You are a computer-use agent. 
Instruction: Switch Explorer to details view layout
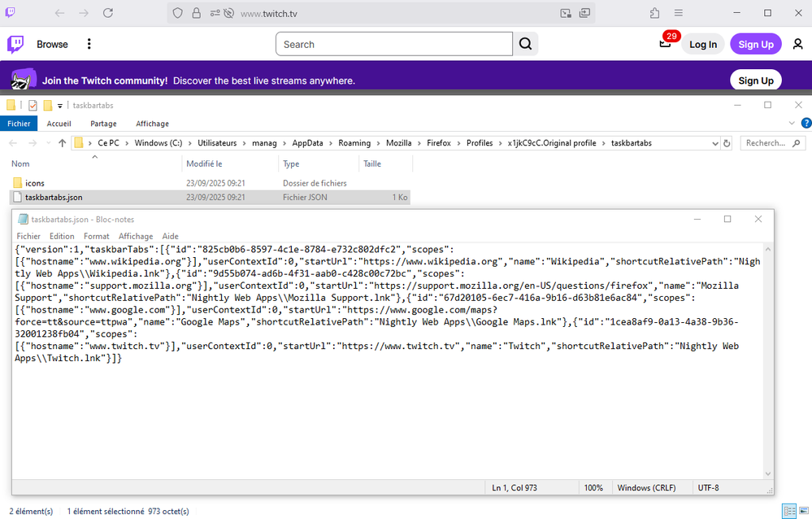pyautogui.click(x=788, y=511)
